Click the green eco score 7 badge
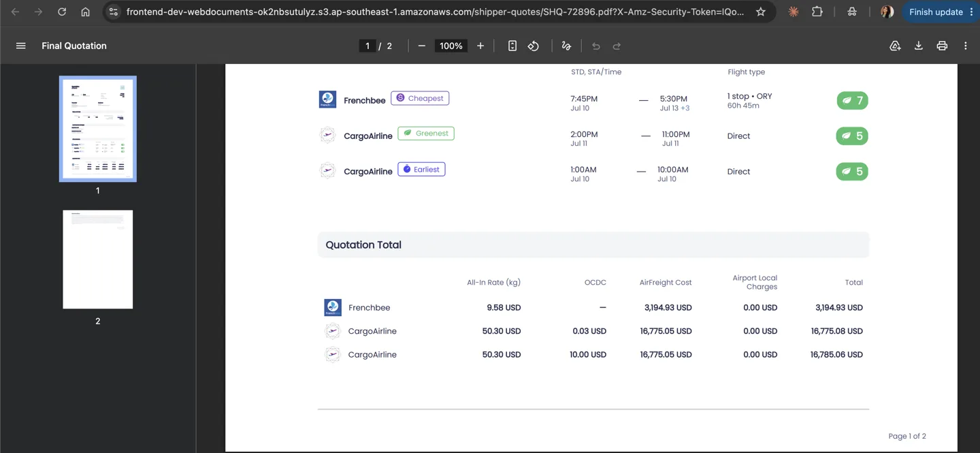This screenshot has height=453, width=980. [852, 101]
